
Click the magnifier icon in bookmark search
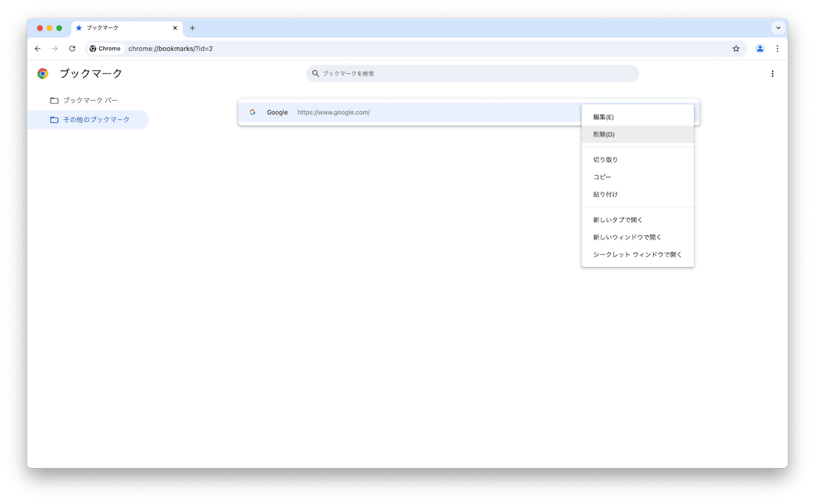click(316, 74)
